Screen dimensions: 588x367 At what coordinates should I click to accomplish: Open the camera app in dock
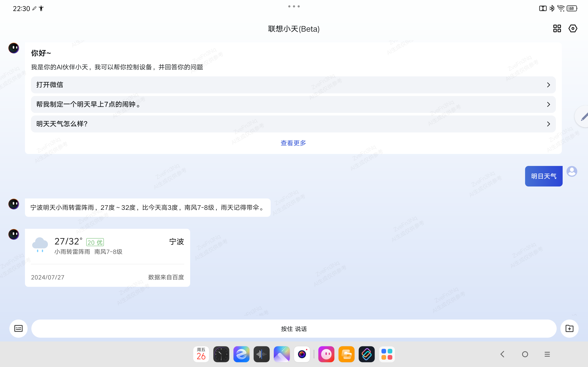(x=302, y=354)
